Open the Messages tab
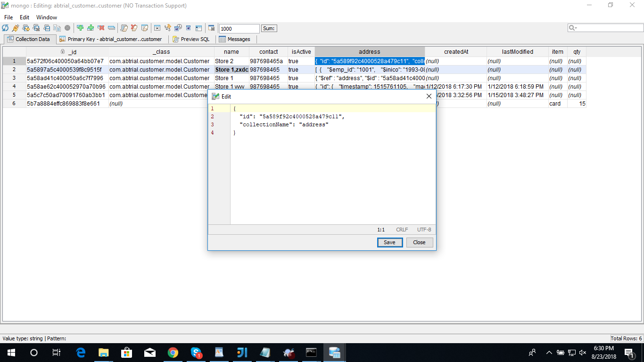This screenshot has height=362, width=644. coord(235,39)
